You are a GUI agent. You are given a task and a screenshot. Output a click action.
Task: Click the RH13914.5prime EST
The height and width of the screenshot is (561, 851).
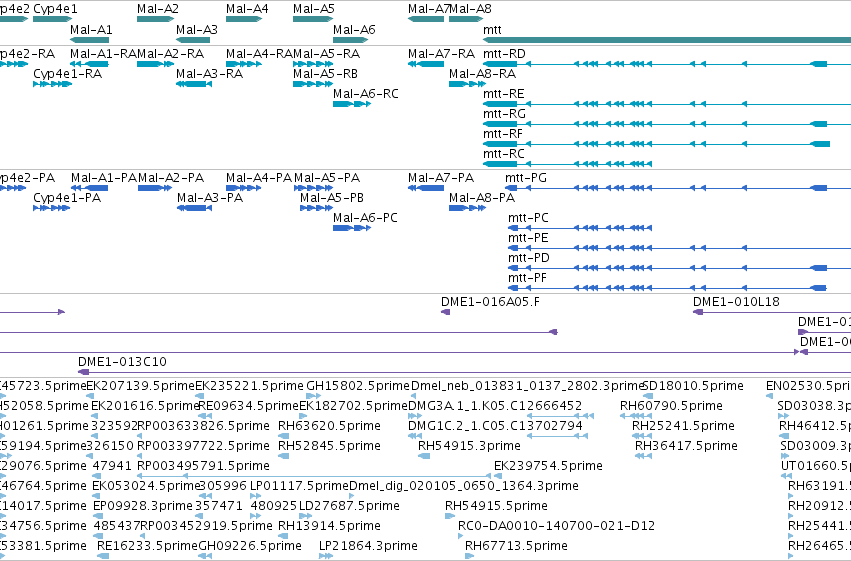(283, 536)
